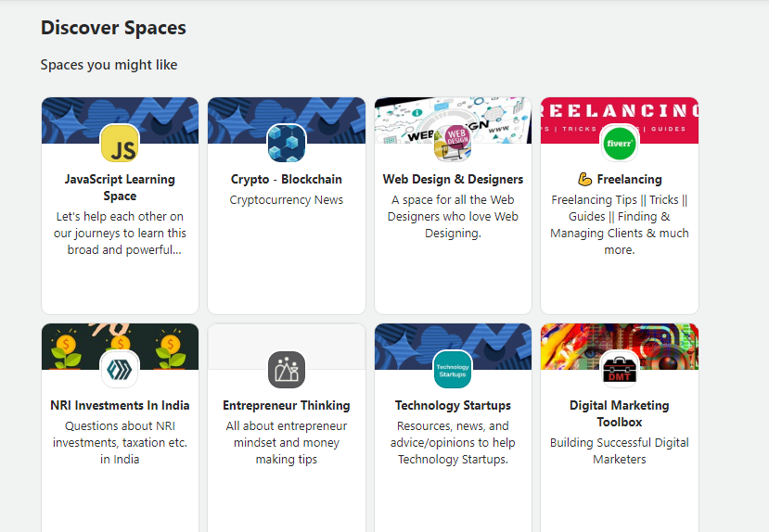This screenshot has height=532, width=769.
Task: Click the Freelancing space title
Action: (x=629, y=179)
